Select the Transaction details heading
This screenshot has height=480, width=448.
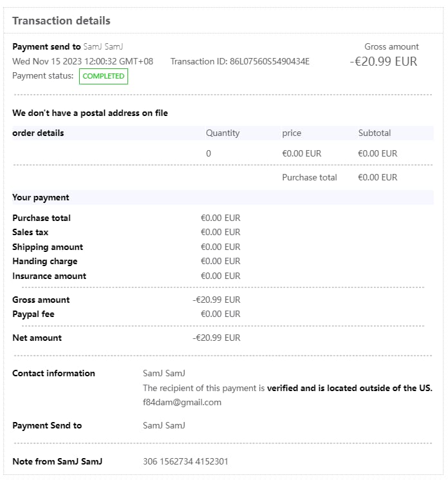click(x=61, y=21)
